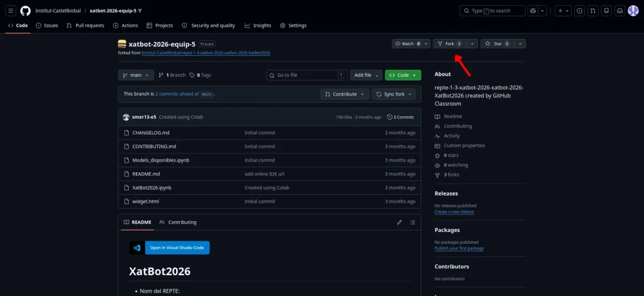Open the repository Settings tab
644x296 pixels.
tap(293, 26)
